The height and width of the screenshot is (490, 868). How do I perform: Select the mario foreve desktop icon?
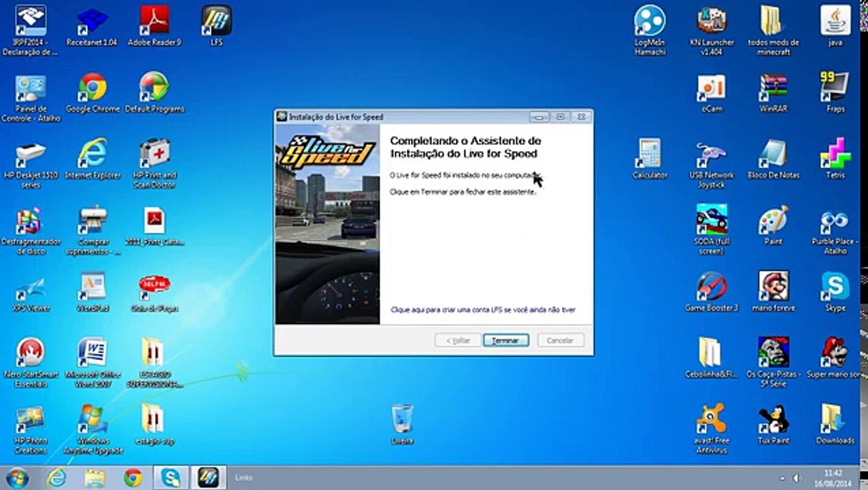tap(773, 293)
